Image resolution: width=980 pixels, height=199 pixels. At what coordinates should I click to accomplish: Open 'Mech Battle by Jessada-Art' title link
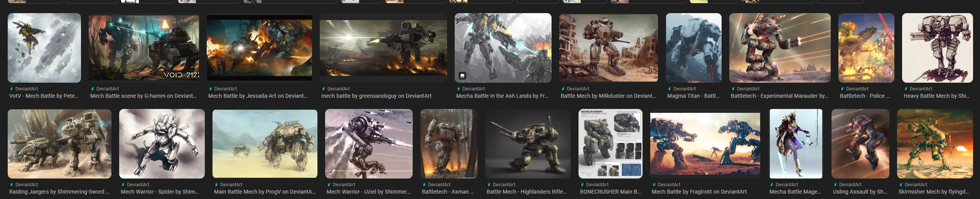[x=258, y=96]
